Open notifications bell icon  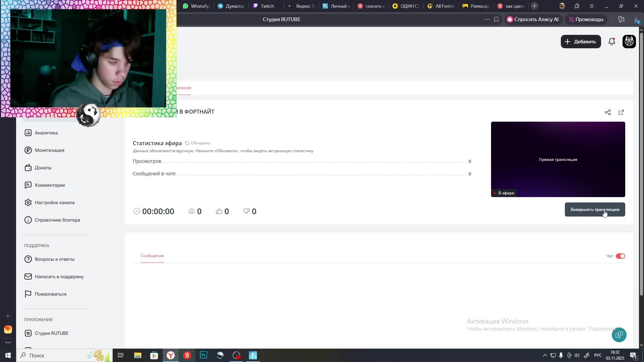611,42
